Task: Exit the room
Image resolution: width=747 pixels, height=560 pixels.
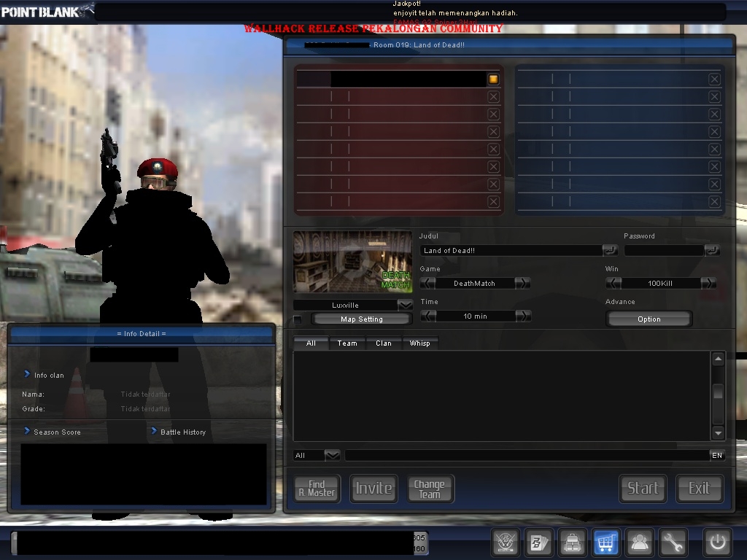Action: tap(700, 489)
